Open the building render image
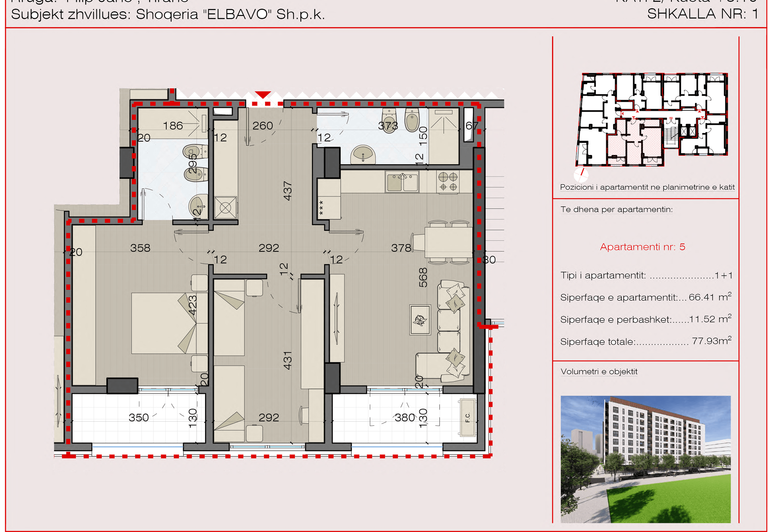 [x=645, y=459]
